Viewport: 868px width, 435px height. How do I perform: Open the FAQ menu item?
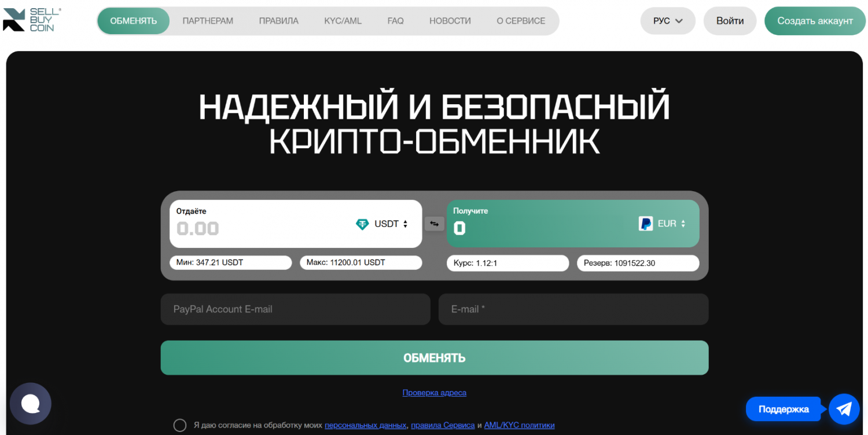click(x=395, y=21)
